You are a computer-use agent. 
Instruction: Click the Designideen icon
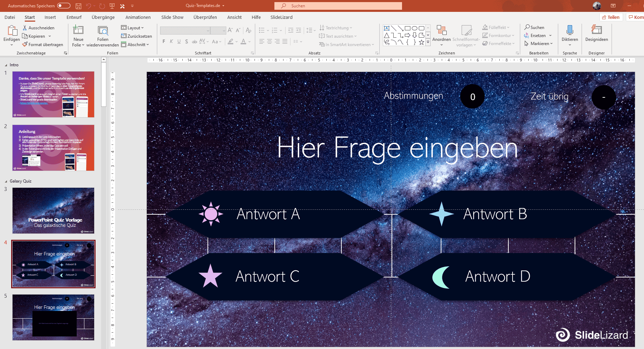click(x=597, y=30)
